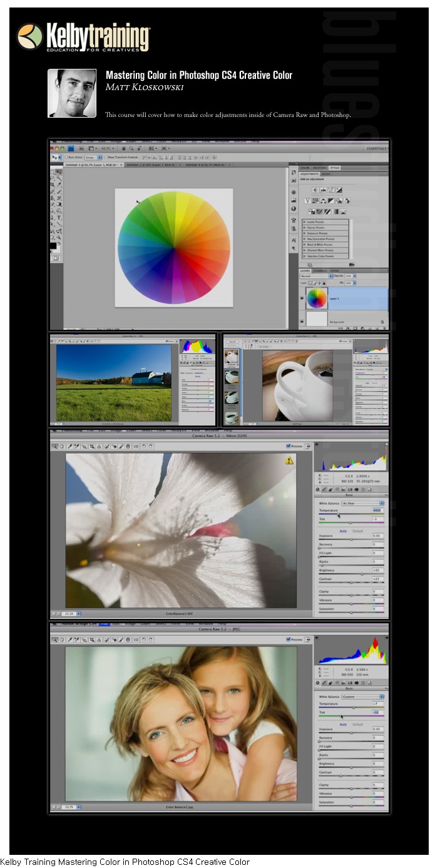The height and width of the screenshot is (868, 440).
Task: Select Crop tool in flower Camera Raw window
Action: 92,446
